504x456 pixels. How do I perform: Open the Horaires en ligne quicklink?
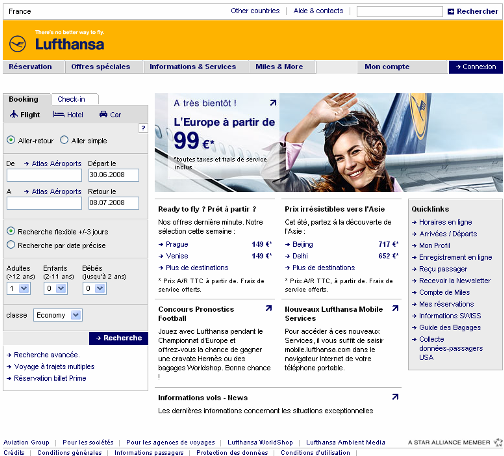442,222
